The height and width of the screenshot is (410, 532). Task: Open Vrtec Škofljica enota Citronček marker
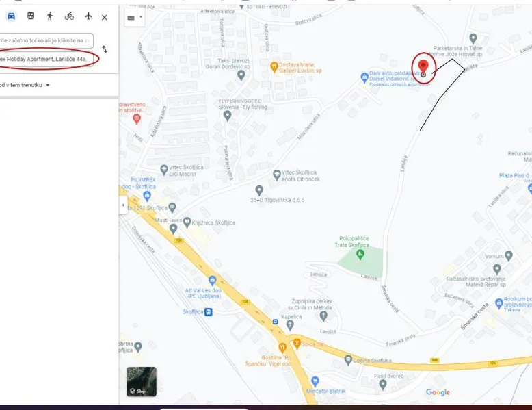point(276,175)
